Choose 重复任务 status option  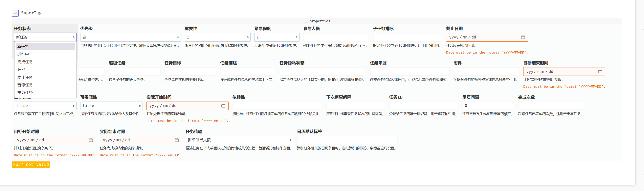(25, 93)
